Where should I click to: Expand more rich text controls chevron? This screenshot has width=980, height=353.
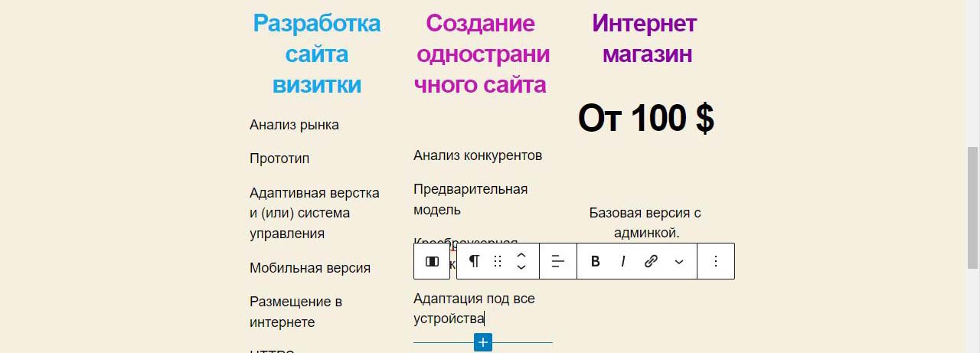click(679, 262)
